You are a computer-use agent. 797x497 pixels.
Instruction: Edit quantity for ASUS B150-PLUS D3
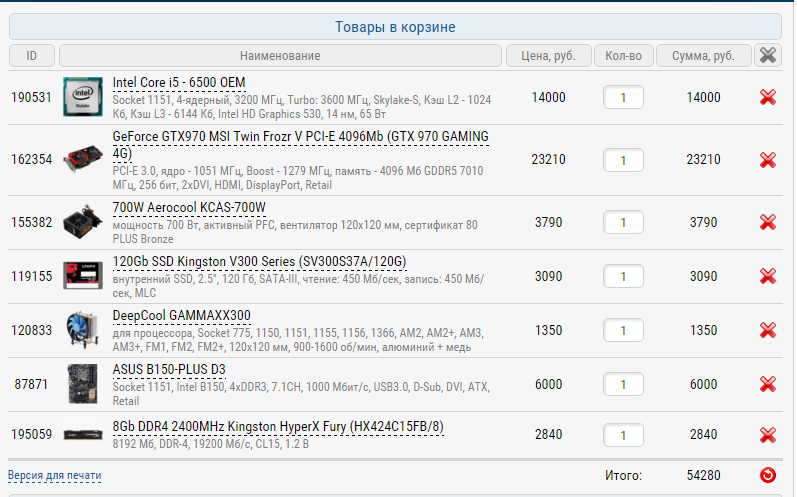tap(623, 384)
